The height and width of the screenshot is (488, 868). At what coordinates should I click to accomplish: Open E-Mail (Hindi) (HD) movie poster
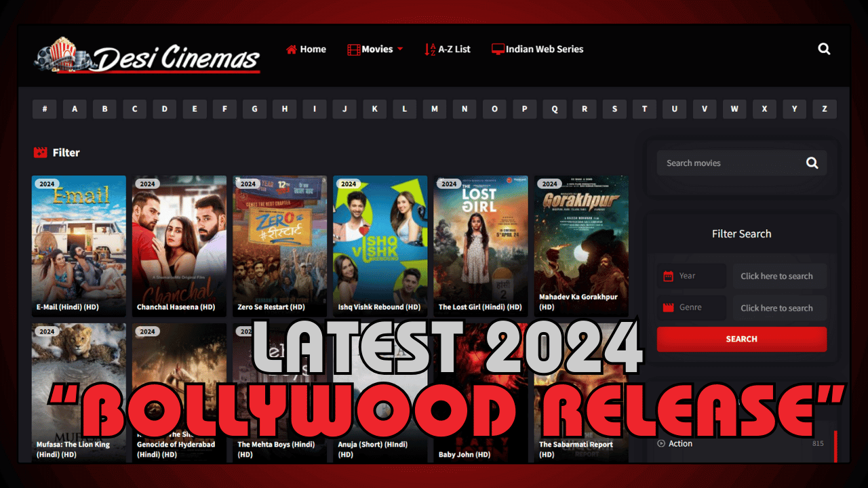79,246
